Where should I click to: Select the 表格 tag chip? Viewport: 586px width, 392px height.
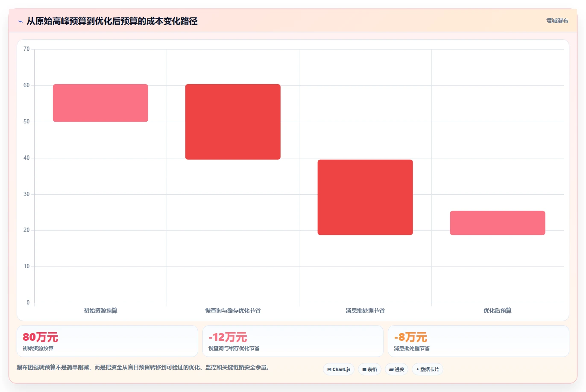tap(369, 369)
